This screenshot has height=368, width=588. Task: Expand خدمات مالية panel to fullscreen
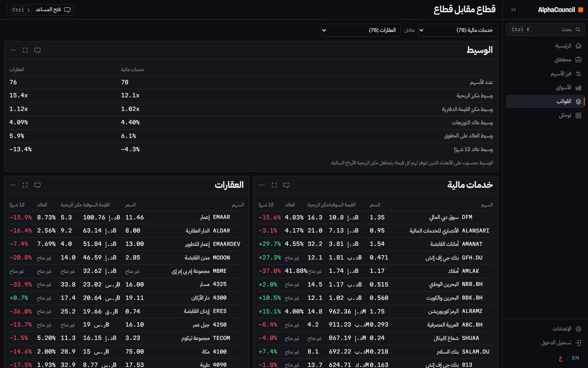pos(274,185)
